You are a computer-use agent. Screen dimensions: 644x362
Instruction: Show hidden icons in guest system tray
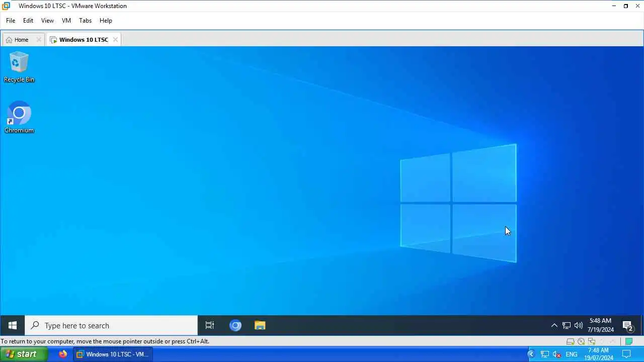(x=554, y=325)
